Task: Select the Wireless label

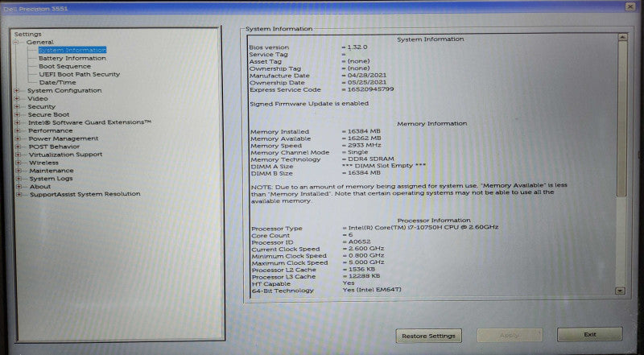Action: [x=43, y=163]
